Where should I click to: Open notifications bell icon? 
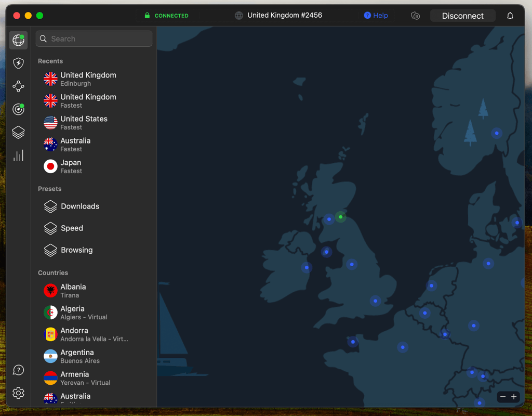[x=510, y=16]
